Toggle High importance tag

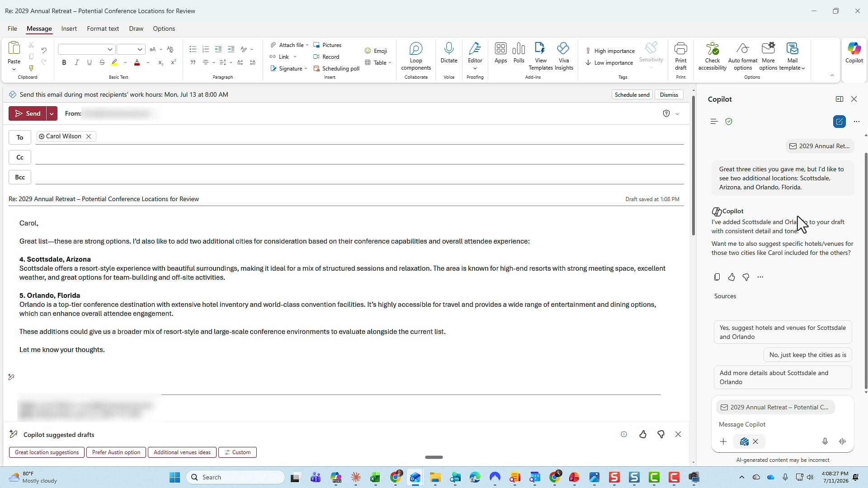point(610,51)
